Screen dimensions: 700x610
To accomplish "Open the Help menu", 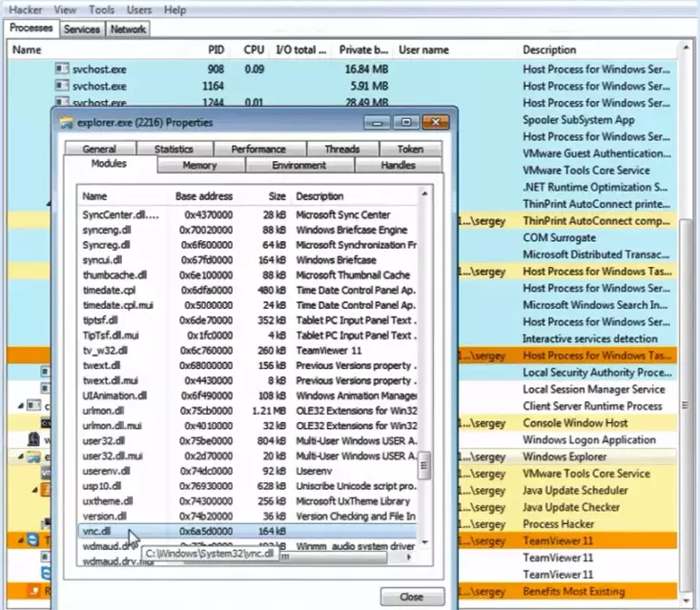I will [175, 10].
